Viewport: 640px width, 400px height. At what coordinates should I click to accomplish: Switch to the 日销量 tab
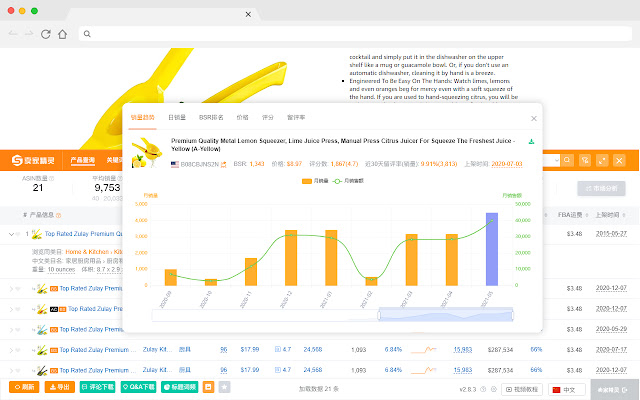pyautogui.click(x=177, y=118)
